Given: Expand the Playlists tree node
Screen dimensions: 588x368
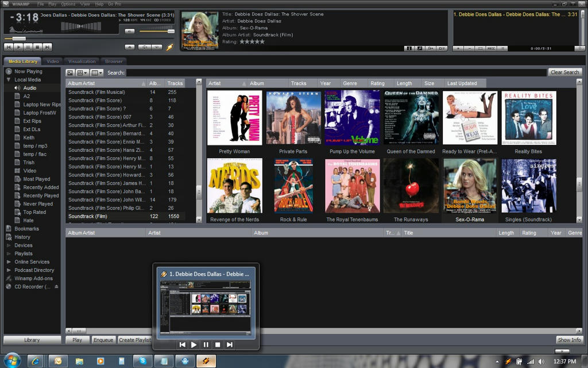Looking at the screenshot, I should click(8, 254).
